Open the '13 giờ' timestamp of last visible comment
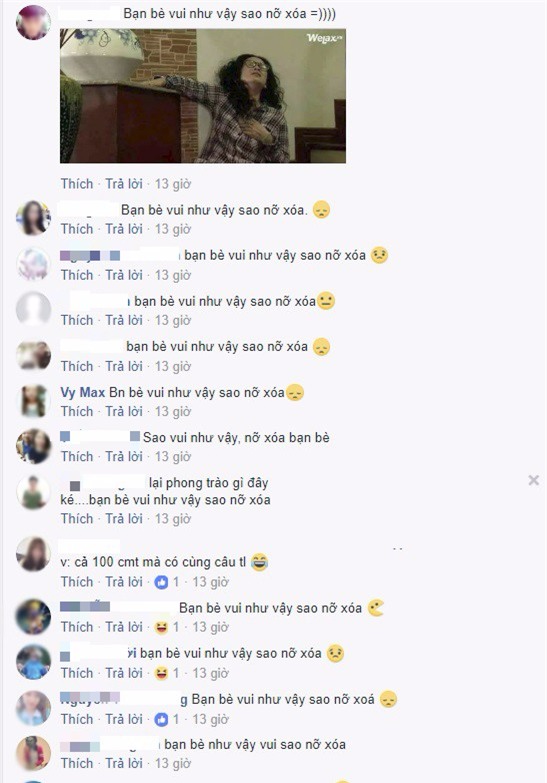 coord(173,763)
